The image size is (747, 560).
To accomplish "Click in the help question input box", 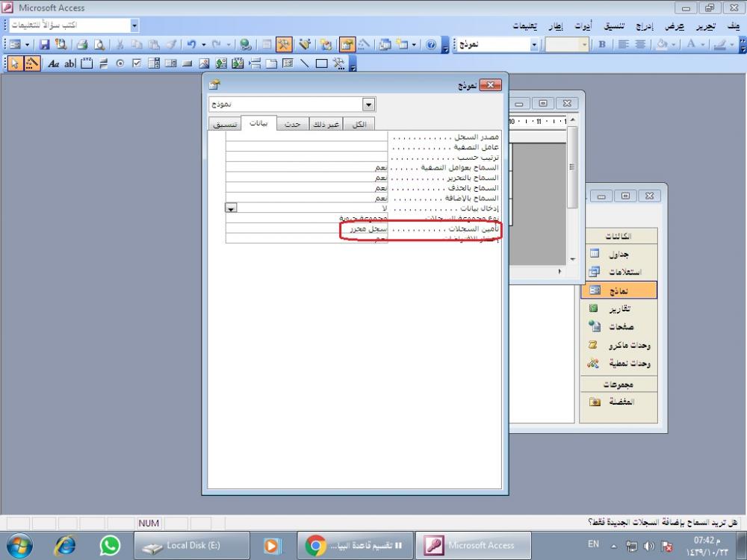I will 70,25.
